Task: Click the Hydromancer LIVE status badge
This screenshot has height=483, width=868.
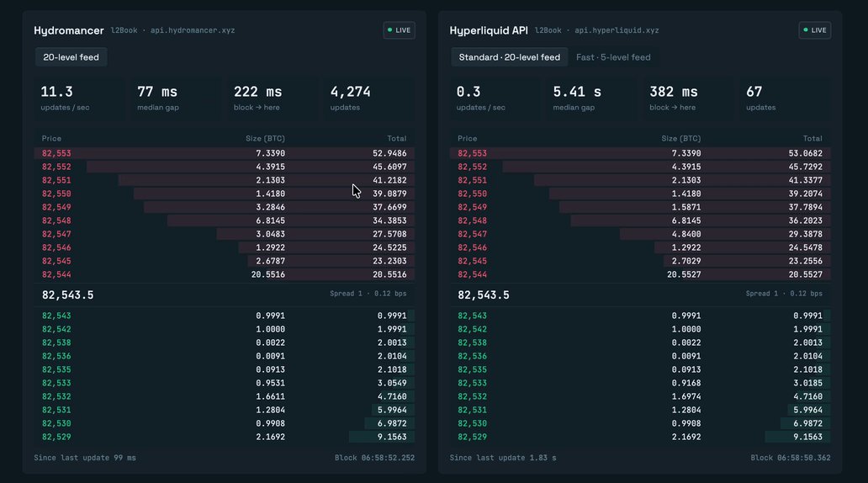Action: pos(399,30)
